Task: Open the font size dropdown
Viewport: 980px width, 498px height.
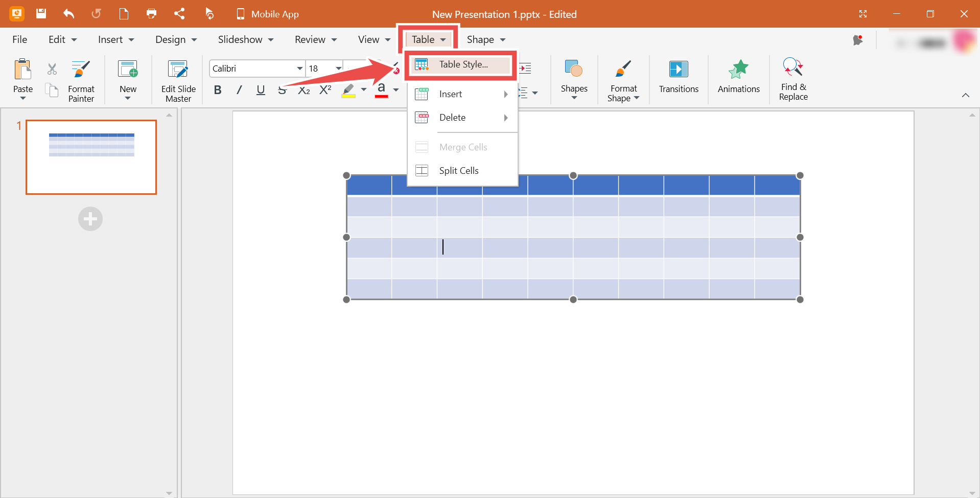Action: 338,68
